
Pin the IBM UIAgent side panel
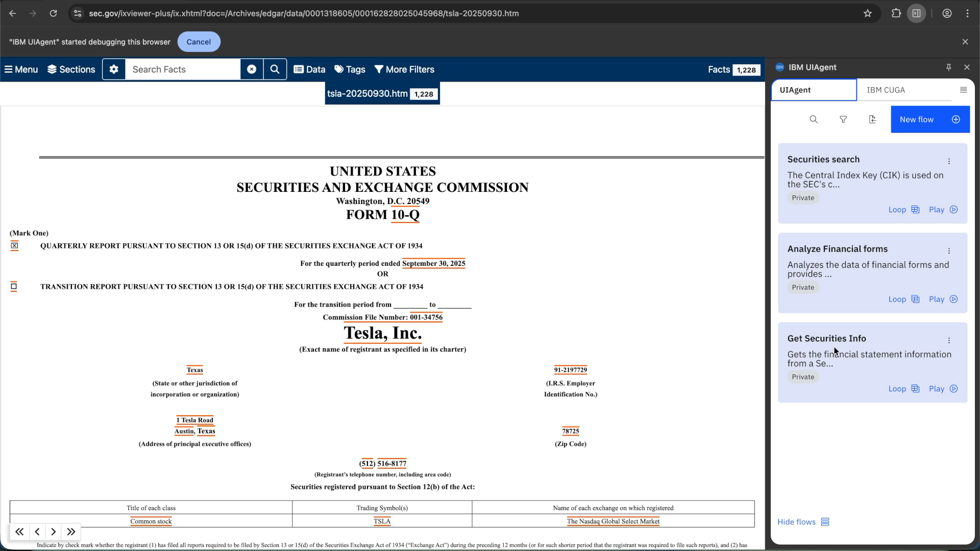point(948,67)
